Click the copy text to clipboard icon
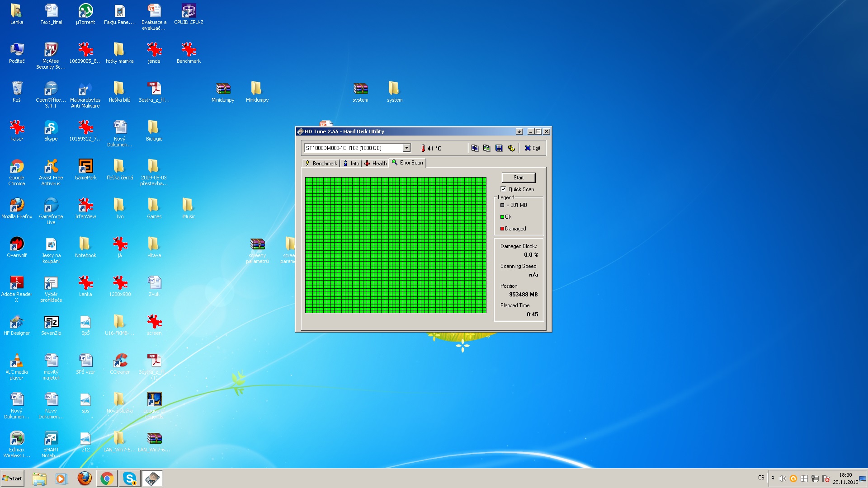Viewport: 868px width, 488px height. (475, 148)
